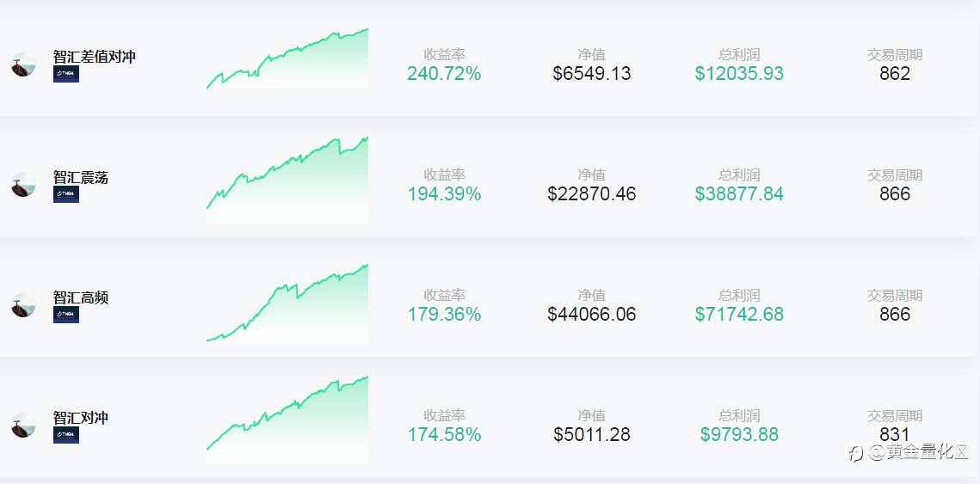Click the 智汇震荡 profit curve chart
Screen dimensions: 980x484
click(287, 180)
